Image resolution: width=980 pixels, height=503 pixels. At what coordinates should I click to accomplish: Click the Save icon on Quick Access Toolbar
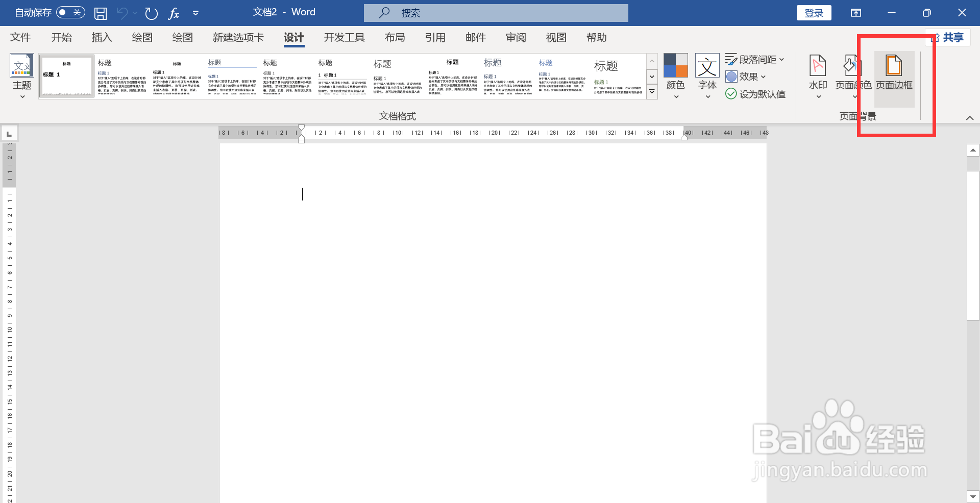pyautogui.click(x=101, y=13)
